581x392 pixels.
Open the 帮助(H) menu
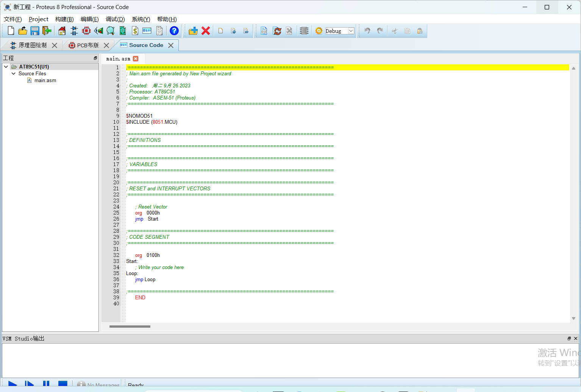[x=167, y=19]
